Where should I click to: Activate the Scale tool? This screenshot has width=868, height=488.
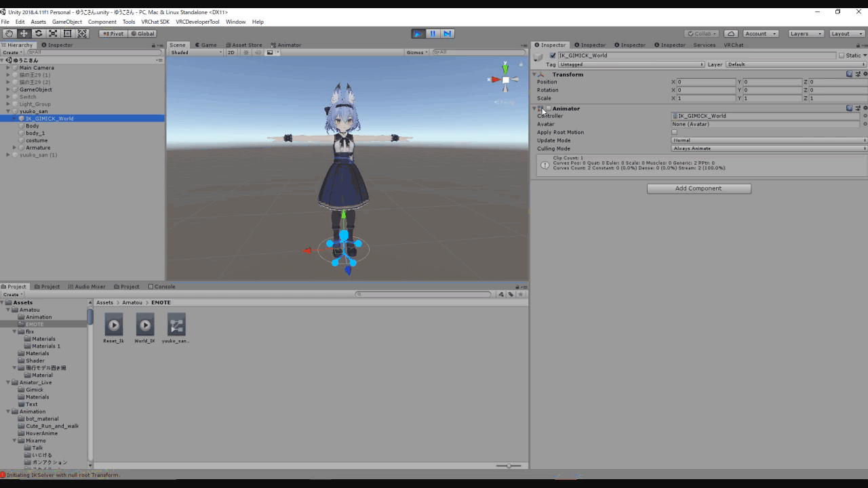click(53, 33)
